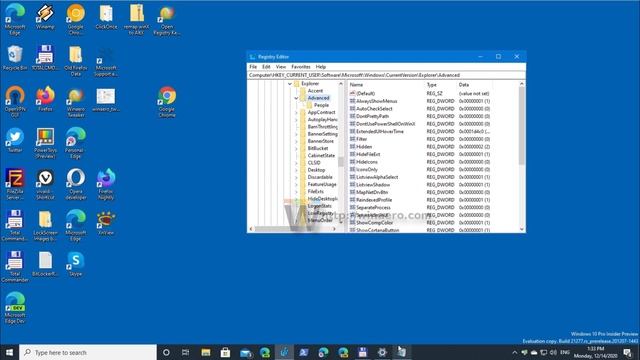
Task: Open Recycle Bin on the desktop
Action: [x=15, y=58]
